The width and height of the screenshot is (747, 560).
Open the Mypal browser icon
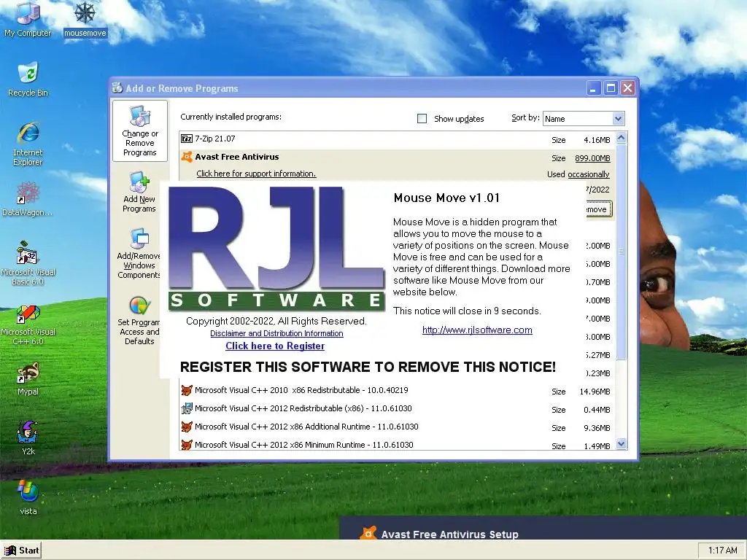tap(28, 378)
